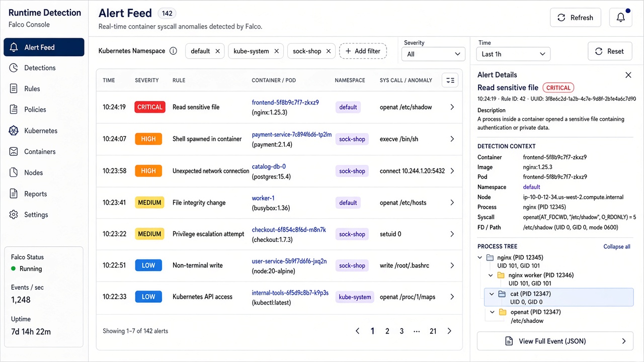
Task: Open the Severity dropdown
Action: pyautogui.click(x=433, y=54)
